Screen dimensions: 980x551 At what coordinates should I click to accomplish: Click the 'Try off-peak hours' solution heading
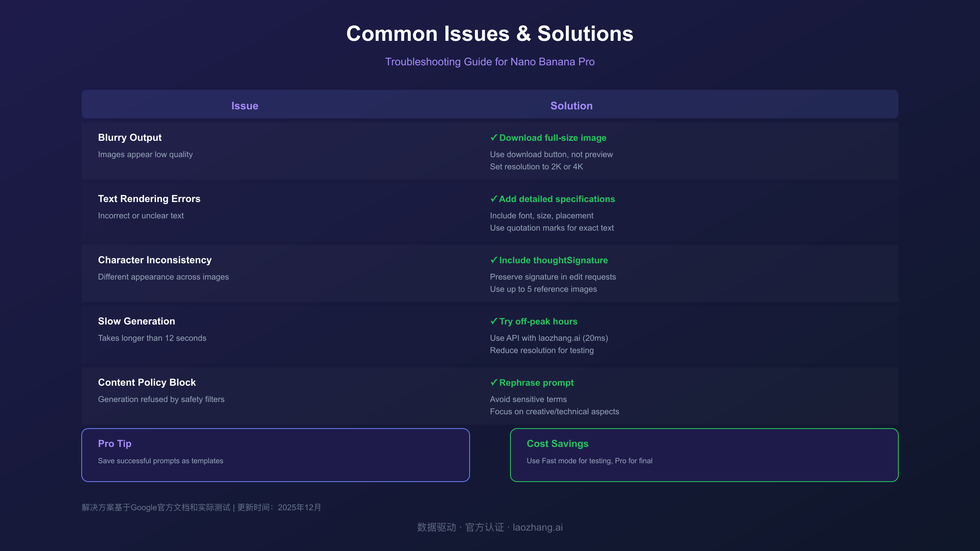click(x=538, y=321)
